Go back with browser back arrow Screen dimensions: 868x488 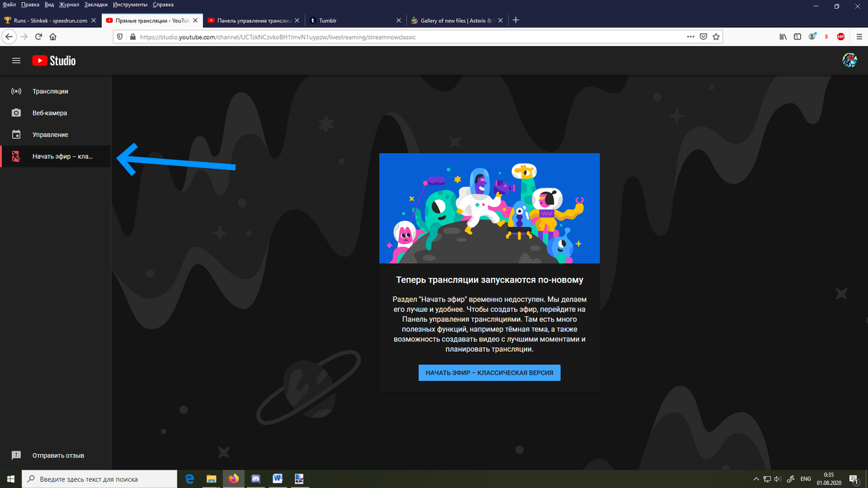[x=9, y=37]
